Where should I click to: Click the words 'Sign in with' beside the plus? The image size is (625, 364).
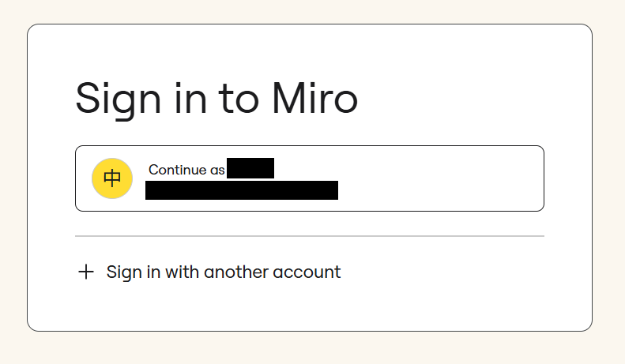[152, 272]
